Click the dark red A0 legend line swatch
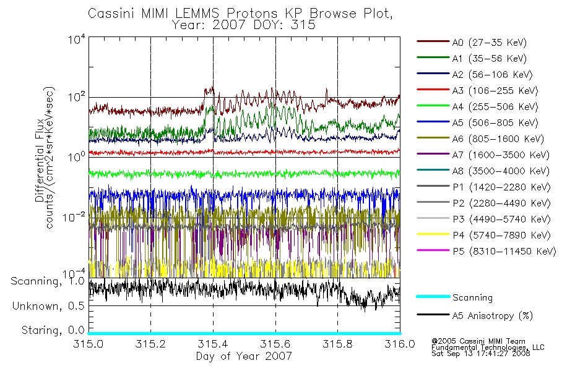 (x=433, y=41)
